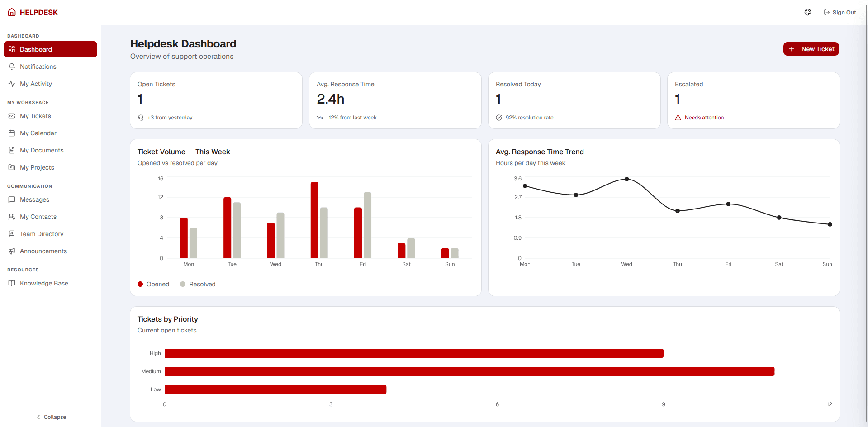This screenshot has height=427, width=868.
Task: Click the Open Tickets card
Action: click(x=216, y=100)
